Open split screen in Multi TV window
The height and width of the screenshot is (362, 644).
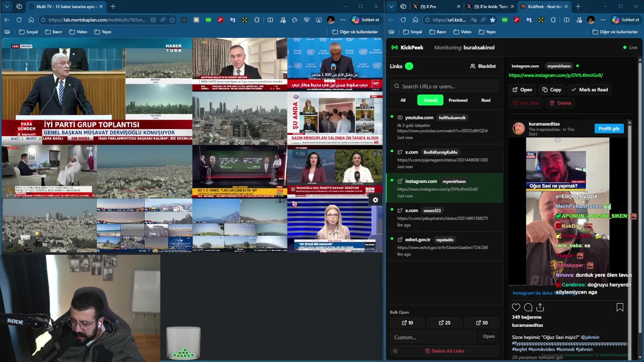[x=270, y=20]
